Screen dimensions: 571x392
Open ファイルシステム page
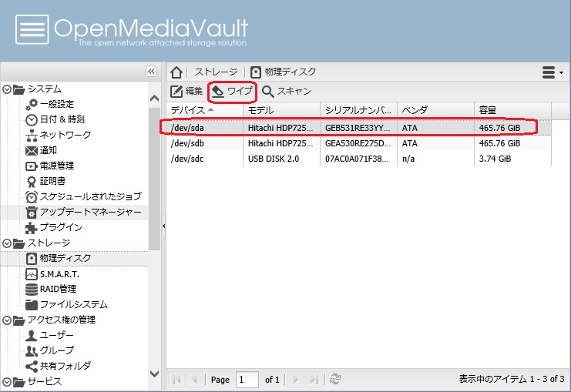[66, 305]
